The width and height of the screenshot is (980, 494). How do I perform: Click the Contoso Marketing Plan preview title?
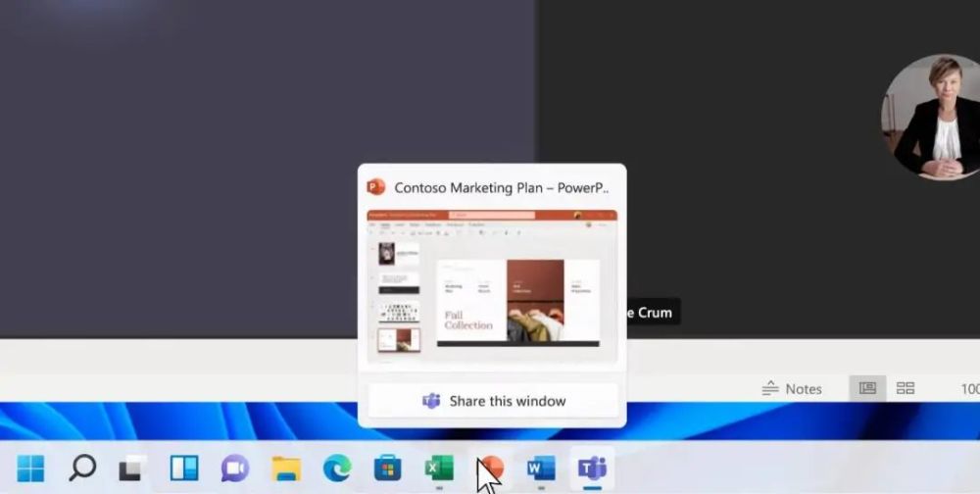pyautogui.click(x=501, y=187)
